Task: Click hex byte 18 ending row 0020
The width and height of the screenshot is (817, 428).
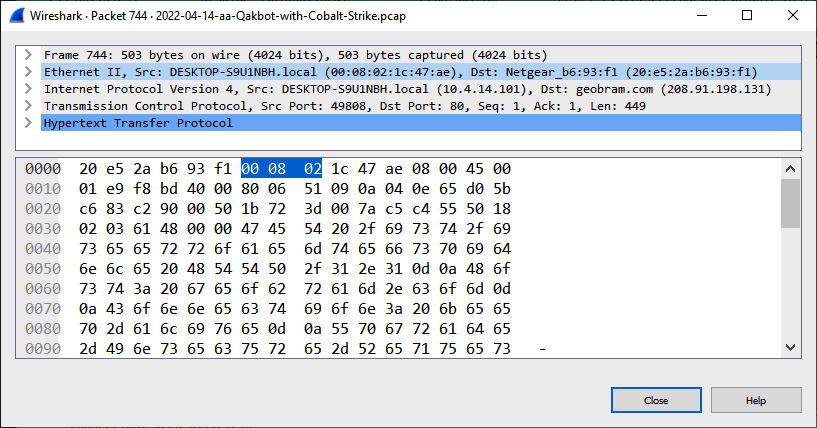Action: tap(502, 209)
